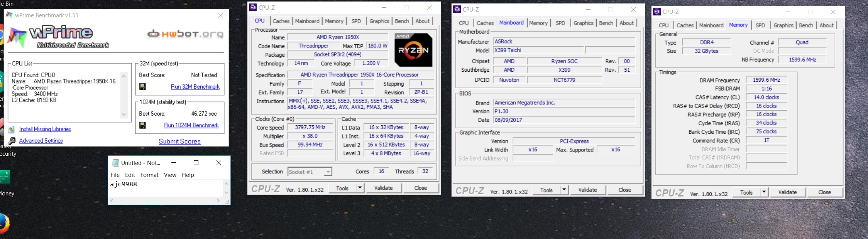
Task: Open the View menu in Notepad
Action: click(x=170, y=175)
